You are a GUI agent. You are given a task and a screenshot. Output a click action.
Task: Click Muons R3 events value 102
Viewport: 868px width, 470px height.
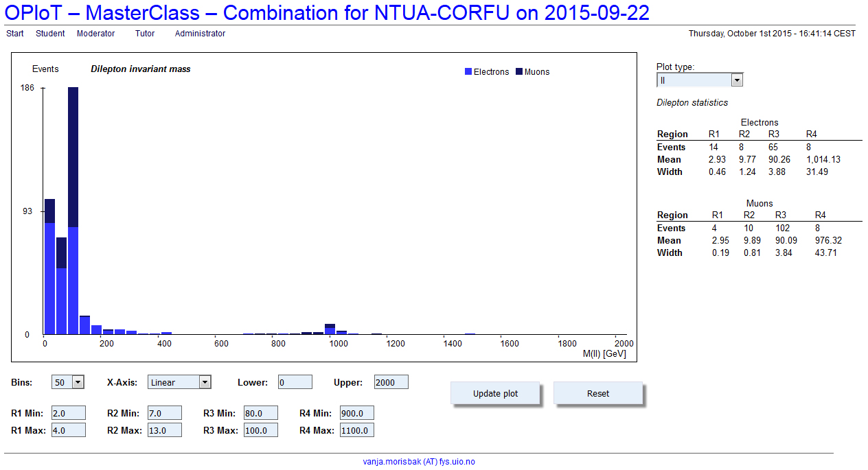point(783,228)
